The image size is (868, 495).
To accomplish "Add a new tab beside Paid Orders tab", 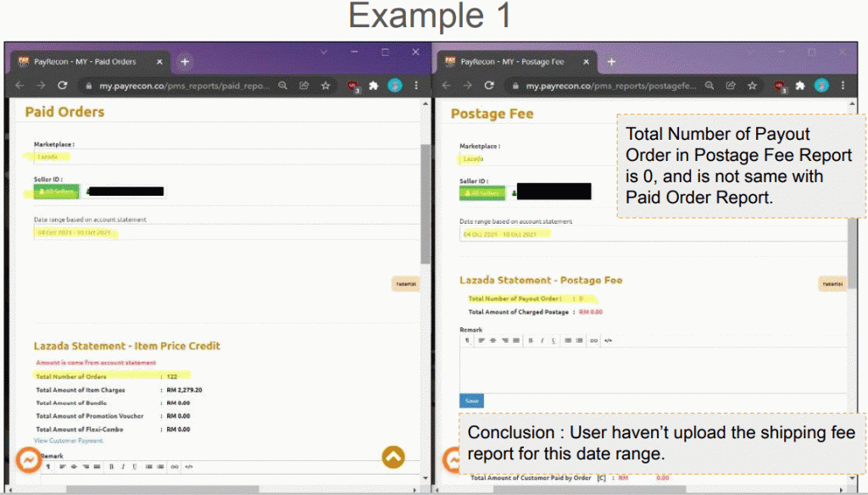I will [185, 62].
